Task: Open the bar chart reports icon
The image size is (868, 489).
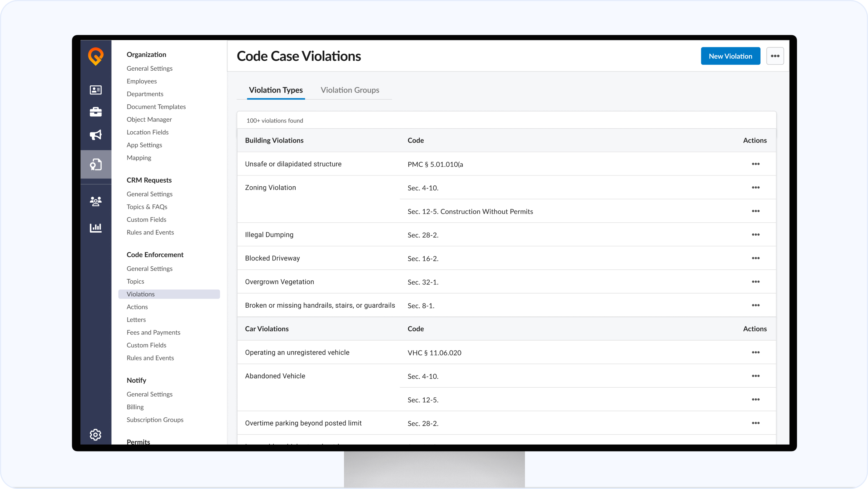Action: point(96,228)
